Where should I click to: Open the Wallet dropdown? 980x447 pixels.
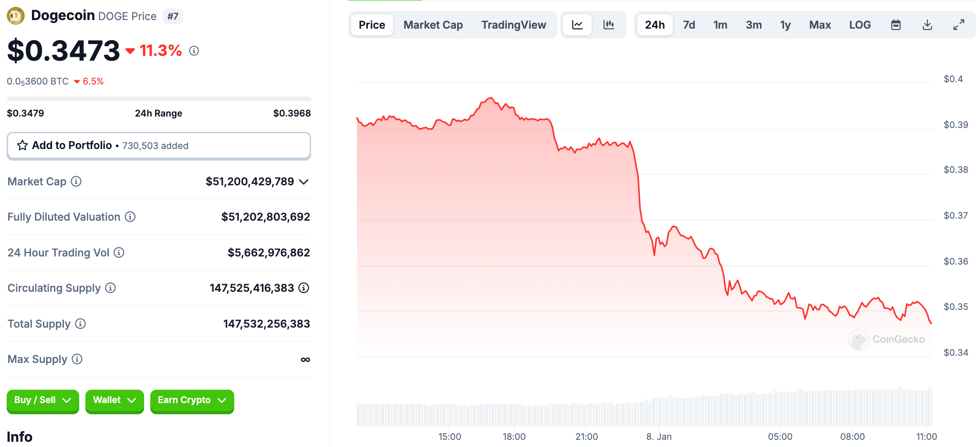[115, 400]
